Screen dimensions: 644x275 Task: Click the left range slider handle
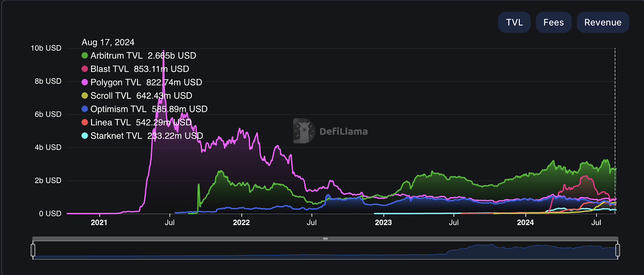[x=33, y=250]
